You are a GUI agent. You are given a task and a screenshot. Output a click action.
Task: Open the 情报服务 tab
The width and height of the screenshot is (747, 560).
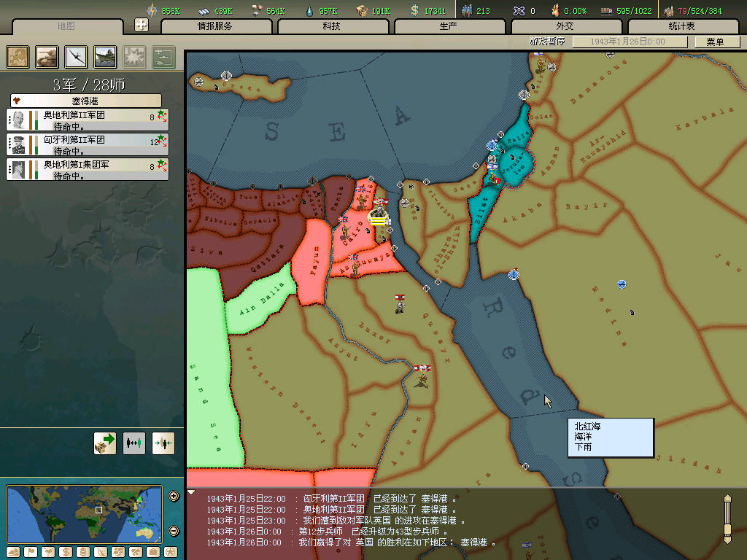tap(216, 26)
